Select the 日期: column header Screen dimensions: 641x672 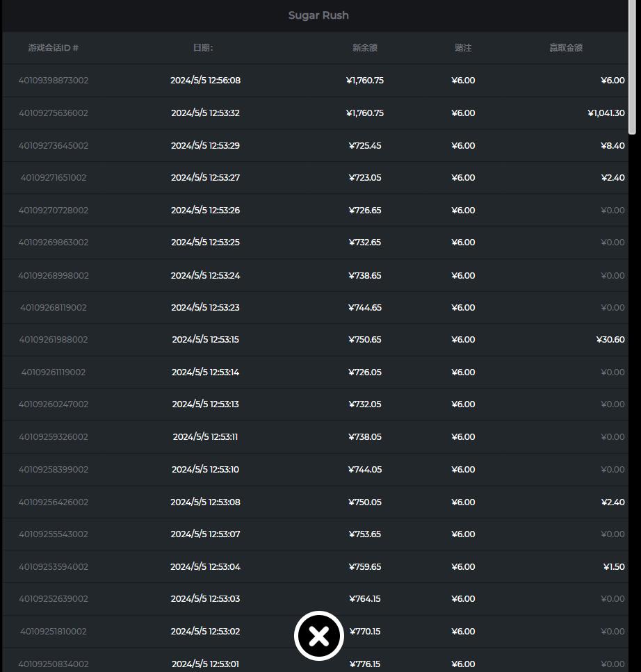pos(203,47)
